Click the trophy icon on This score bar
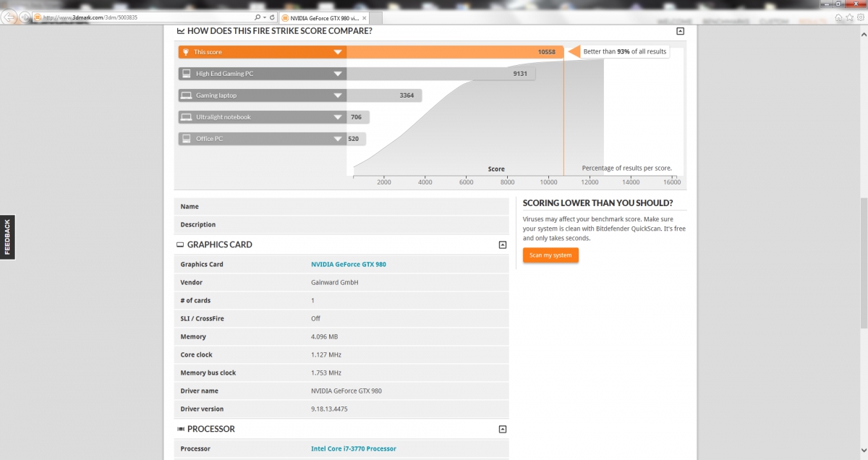This screenshot has height=460, width=868. [x=186, y=52]
